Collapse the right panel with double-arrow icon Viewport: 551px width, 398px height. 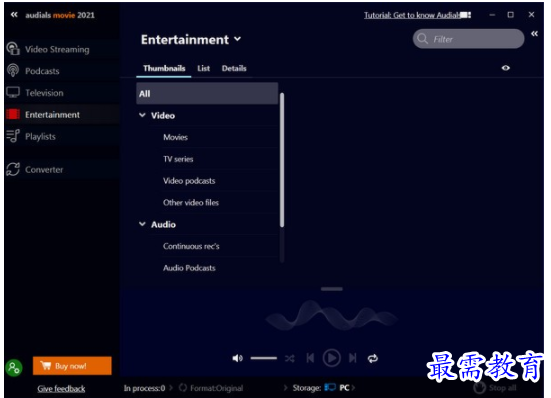tap(534, 34)
